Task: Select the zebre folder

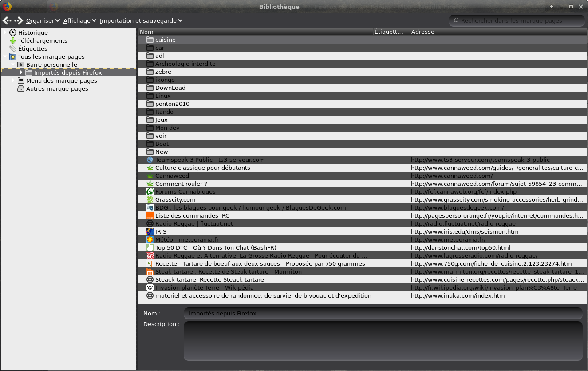Action: tap(362, 72)
